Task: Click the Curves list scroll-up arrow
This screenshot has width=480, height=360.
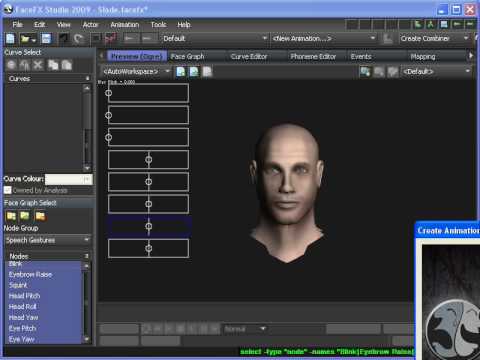Action: pyautogui.click(x=87, y=88)
